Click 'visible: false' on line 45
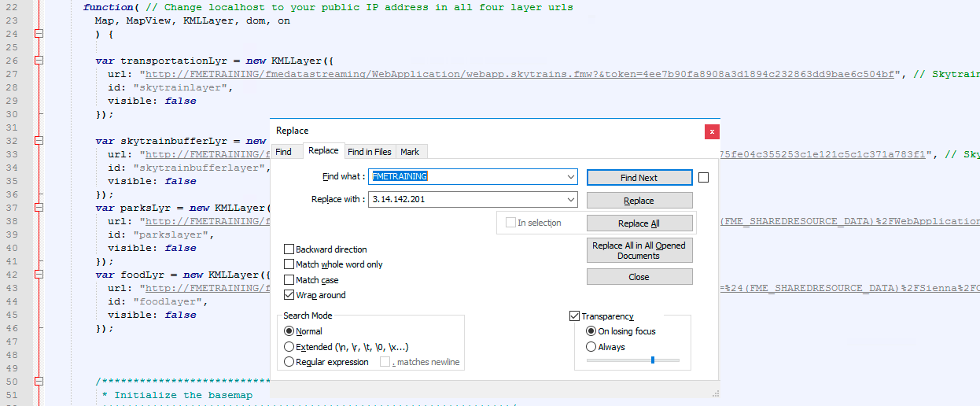 (x=152, y=315)
